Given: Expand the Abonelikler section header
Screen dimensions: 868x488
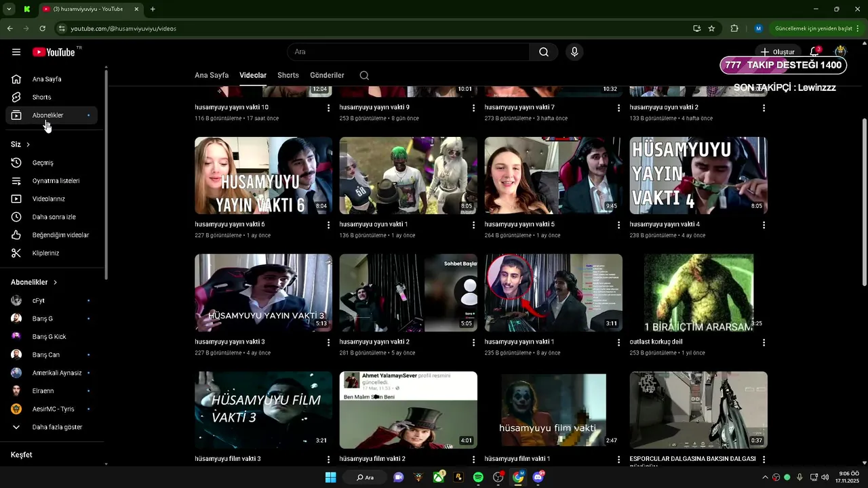Looking at the screenshot, I should click(x=34, y=282).
